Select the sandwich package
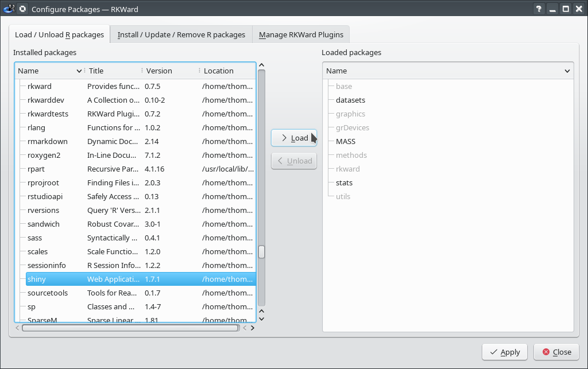The image size is (588, 369). 141,224
